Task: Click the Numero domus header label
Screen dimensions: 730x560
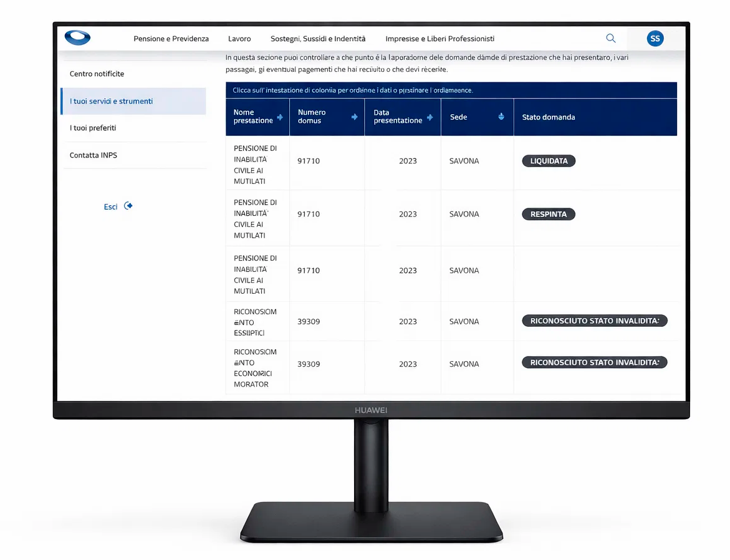Action: (x=312, y=117)
